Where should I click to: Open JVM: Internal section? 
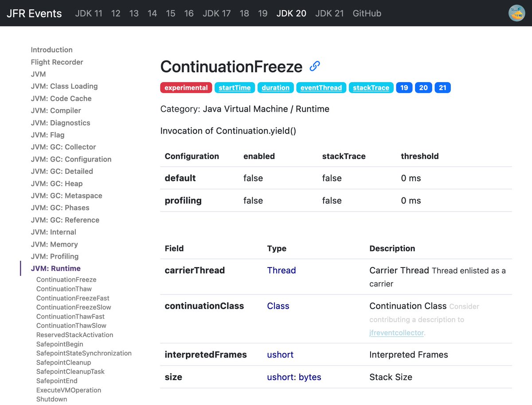[x=54, y=232]
